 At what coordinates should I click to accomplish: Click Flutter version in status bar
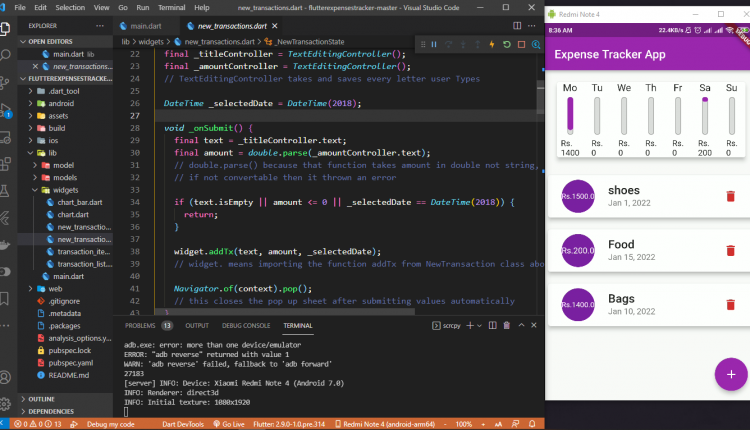click(289, 424)
